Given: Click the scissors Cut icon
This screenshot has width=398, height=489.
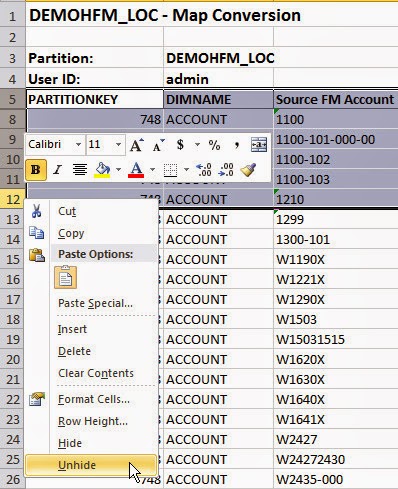Looking at the screenshot, I should (x=36, y=211).
